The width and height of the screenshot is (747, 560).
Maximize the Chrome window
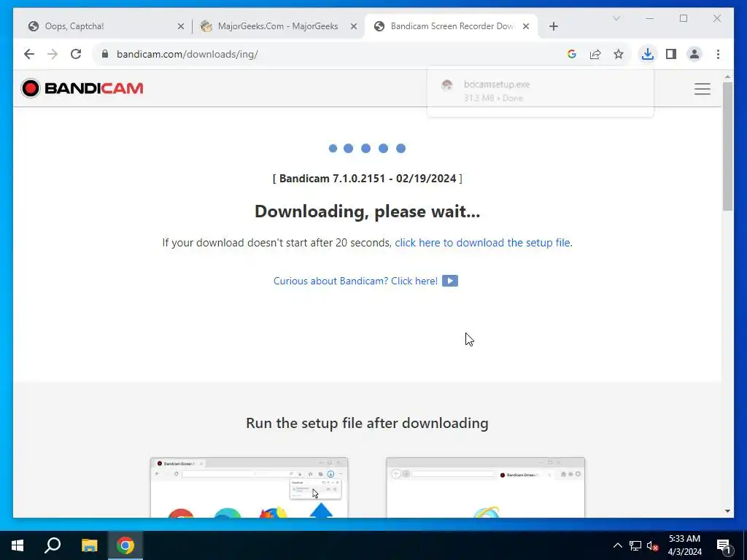[683, 18]
